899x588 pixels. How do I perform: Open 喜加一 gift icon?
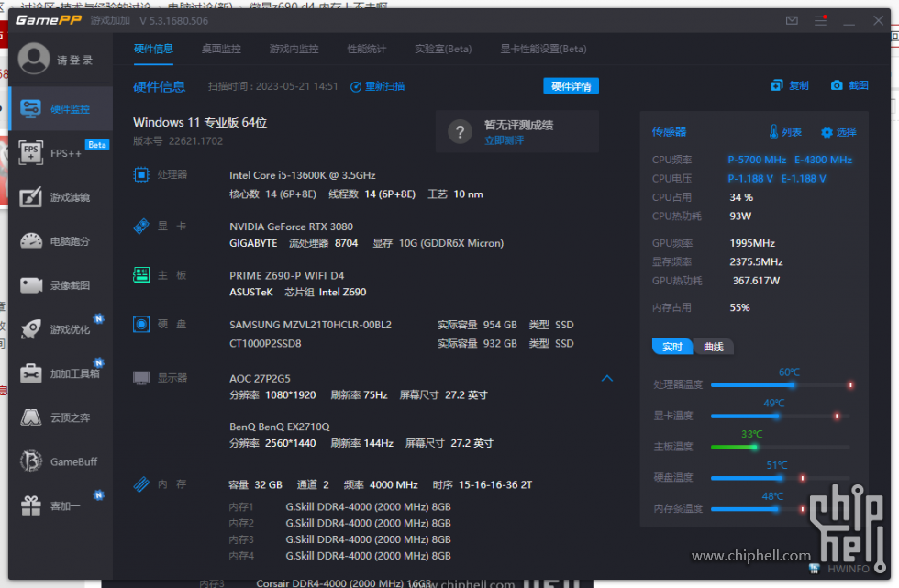[x=31, y=505]
